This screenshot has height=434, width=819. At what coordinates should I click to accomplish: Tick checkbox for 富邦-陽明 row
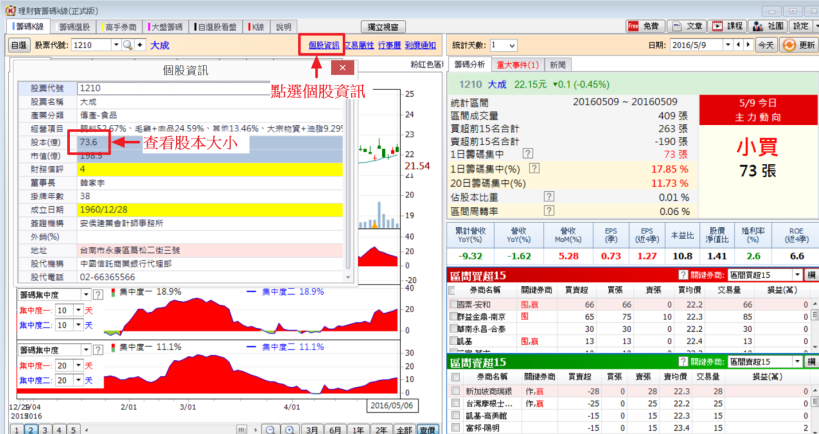pyautogui.click(x=455, y=428)
